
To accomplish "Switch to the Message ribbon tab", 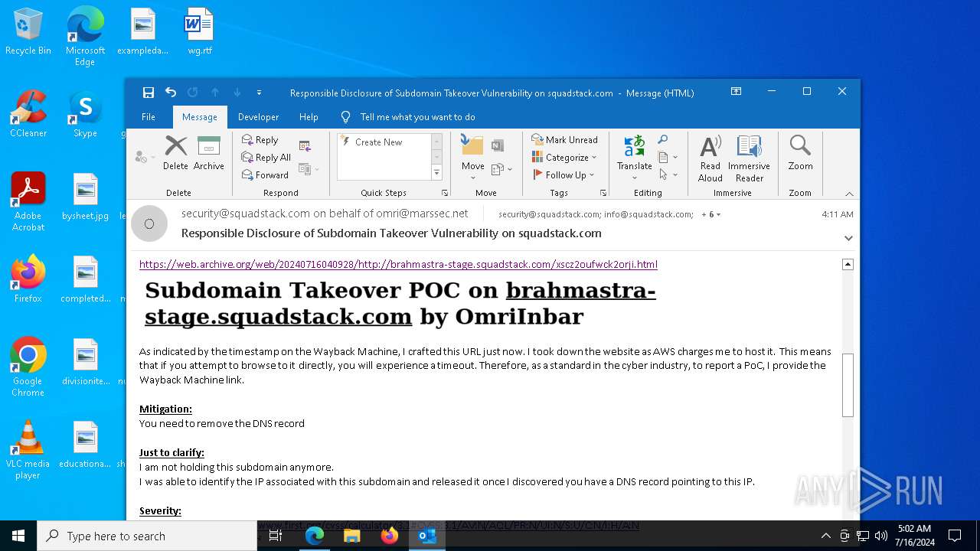I will [200, 117].
